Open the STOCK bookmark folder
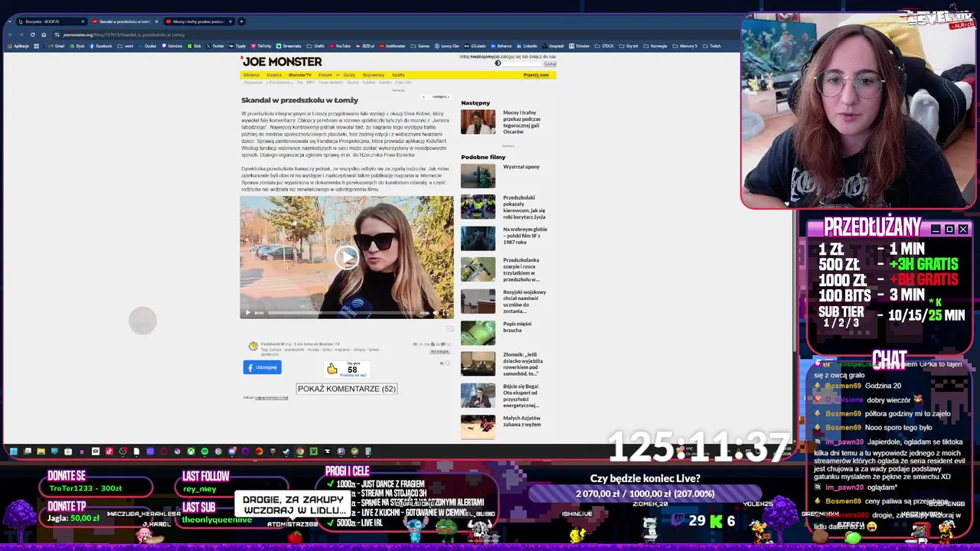 tap(604, 46)
